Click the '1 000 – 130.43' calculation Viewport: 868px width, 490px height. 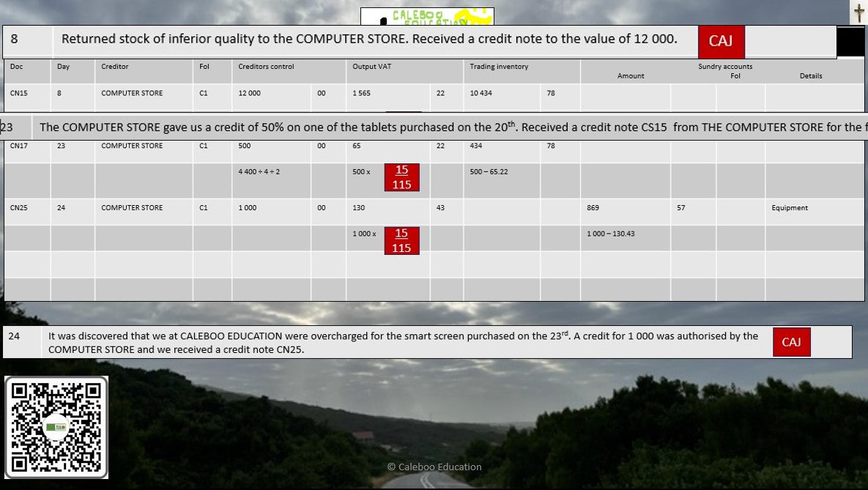click(611, 234)
